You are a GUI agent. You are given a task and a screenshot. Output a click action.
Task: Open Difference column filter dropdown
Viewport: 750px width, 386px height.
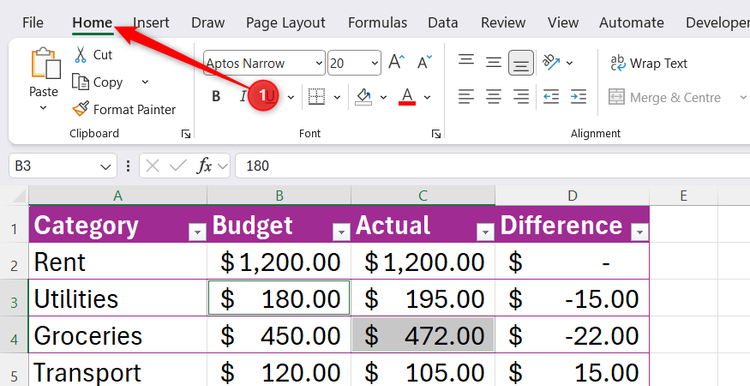[x=640, y=232]
